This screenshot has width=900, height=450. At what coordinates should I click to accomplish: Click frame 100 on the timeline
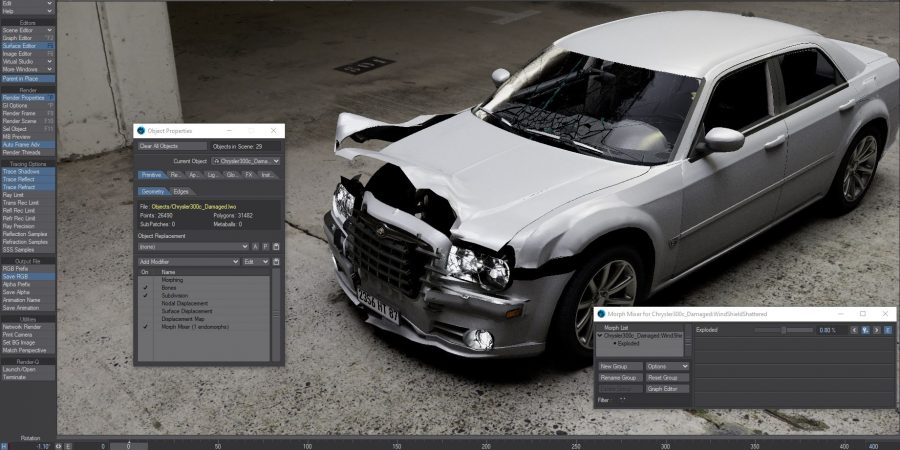click(308, 445)
